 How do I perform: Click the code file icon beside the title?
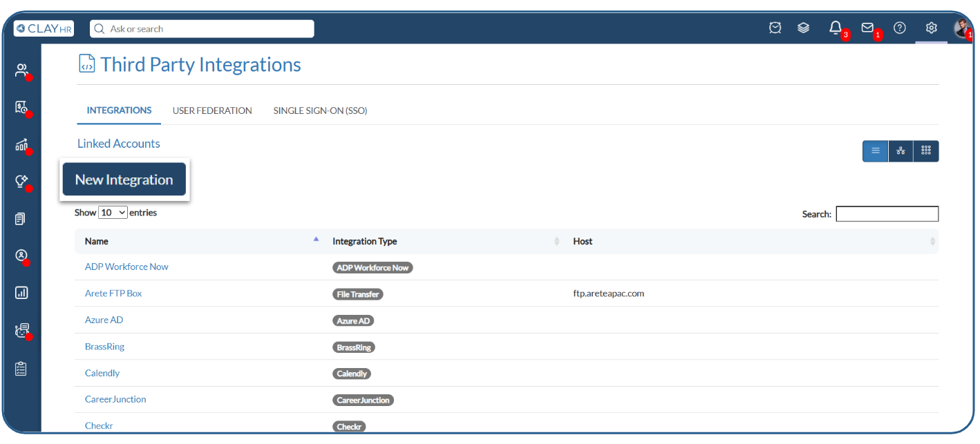(86, 64)
